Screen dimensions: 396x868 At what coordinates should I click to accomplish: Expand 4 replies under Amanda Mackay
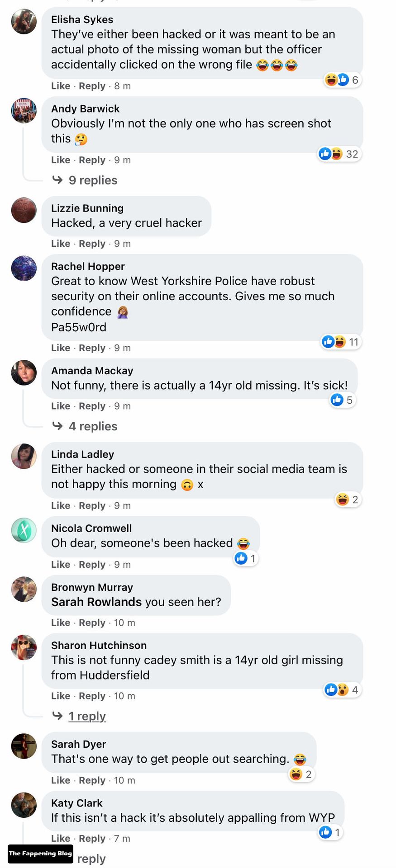(x=93, y=426)
